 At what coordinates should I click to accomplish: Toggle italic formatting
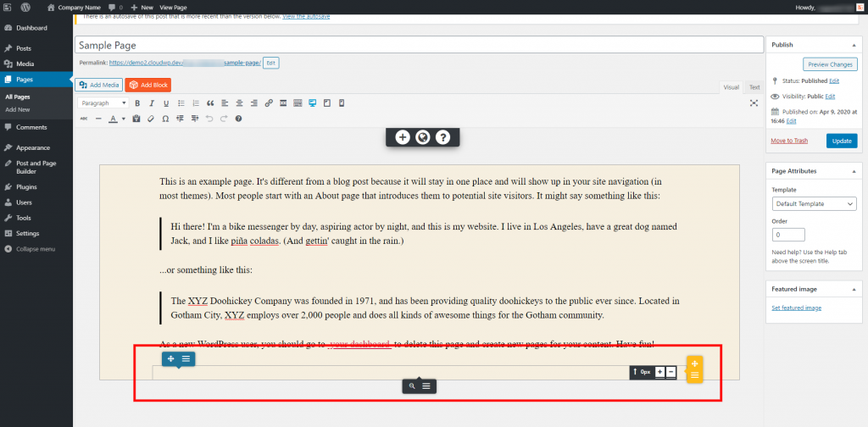point(152,103)
